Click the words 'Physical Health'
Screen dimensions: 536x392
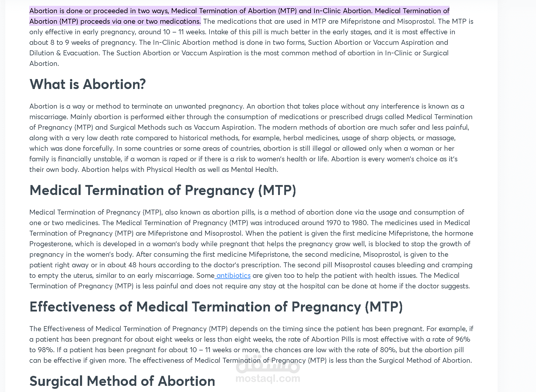point(171,170)
